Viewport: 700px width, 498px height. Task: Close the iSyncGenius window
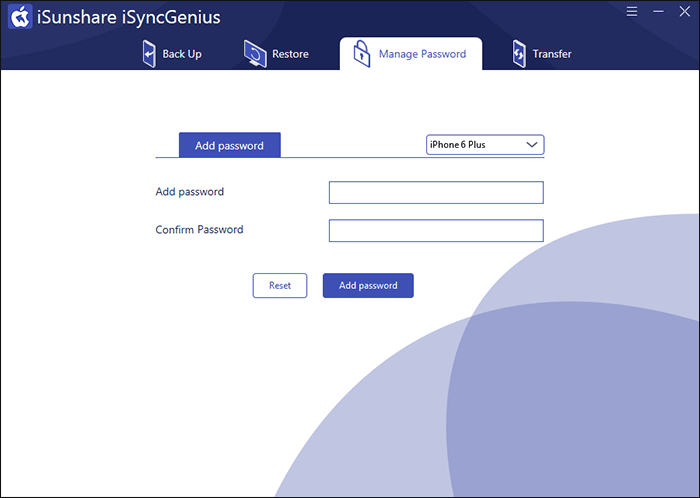[685, 12]
